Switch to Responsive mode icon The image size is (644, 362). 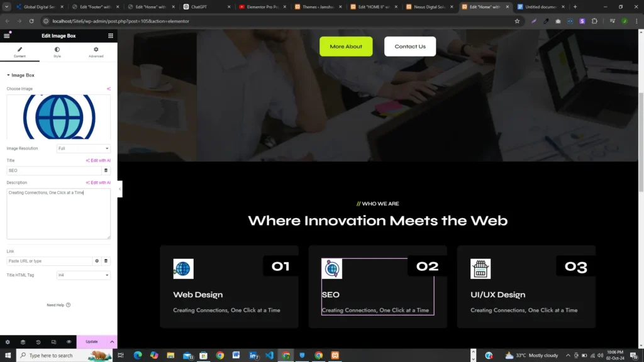(x=53, y=342)
